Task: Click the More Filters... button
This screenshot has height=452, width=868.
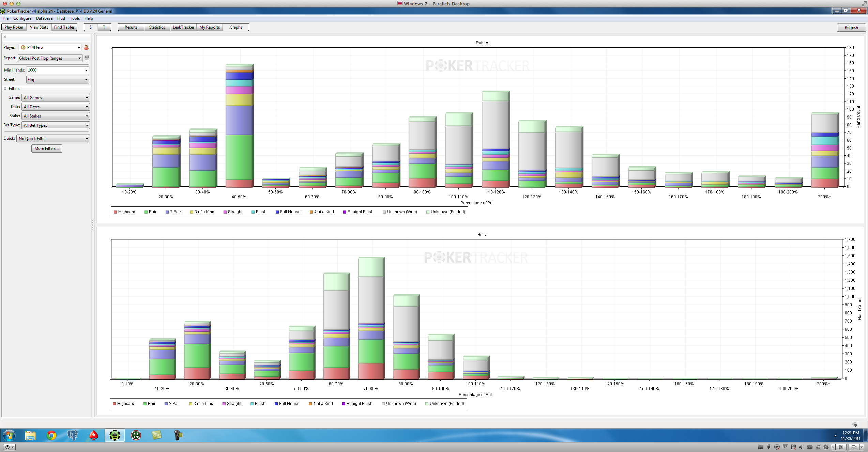Action: (x=47, y=149)
